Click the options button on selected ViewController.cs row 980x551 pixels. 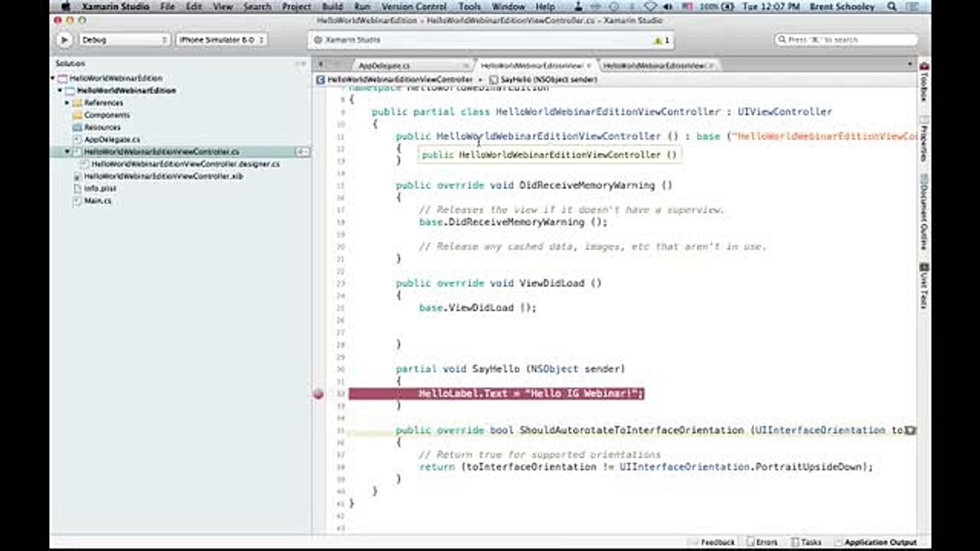tap(302, 152)
